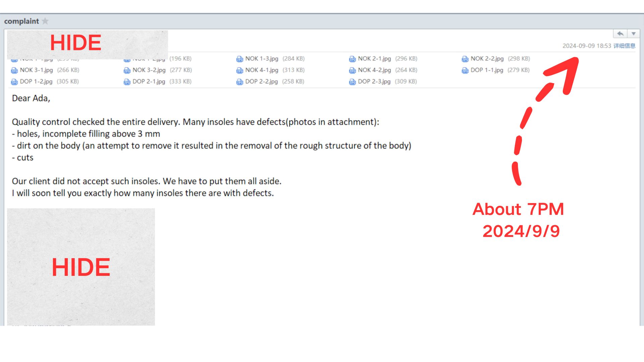Open attachment DOP 1-2.jpg
Image resolution: width=644 pixels, height=362 pixels.
(x=36, y=81)
